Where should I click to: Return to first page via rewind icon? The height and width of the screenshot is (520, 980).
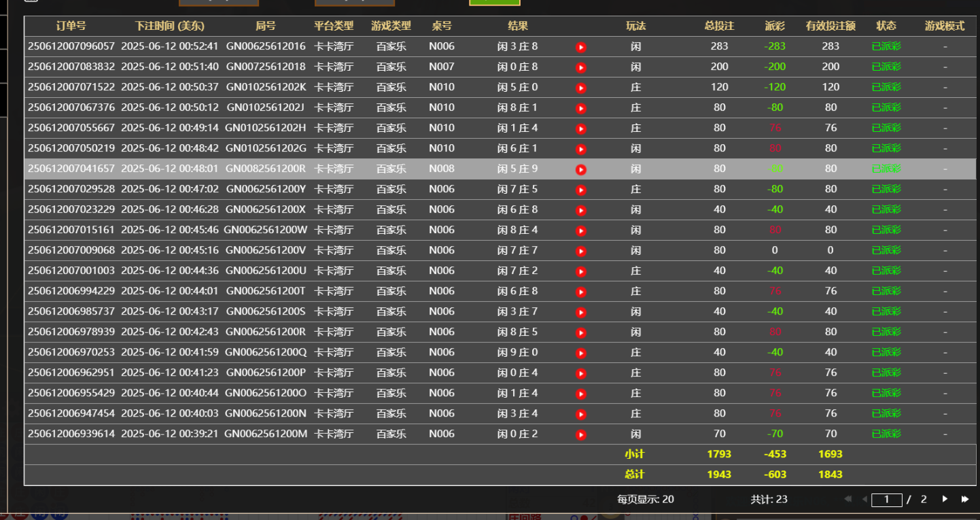coord(847,499)
